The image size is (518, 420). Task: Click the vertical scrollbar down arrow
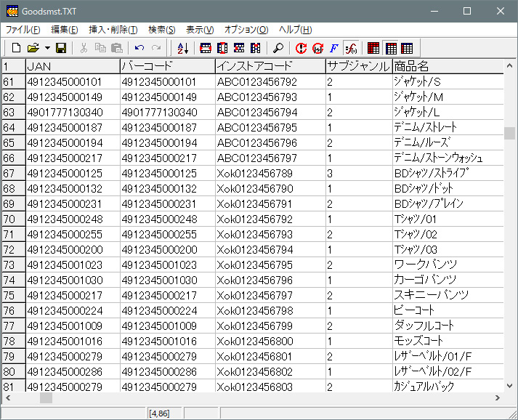coord(510,386)
